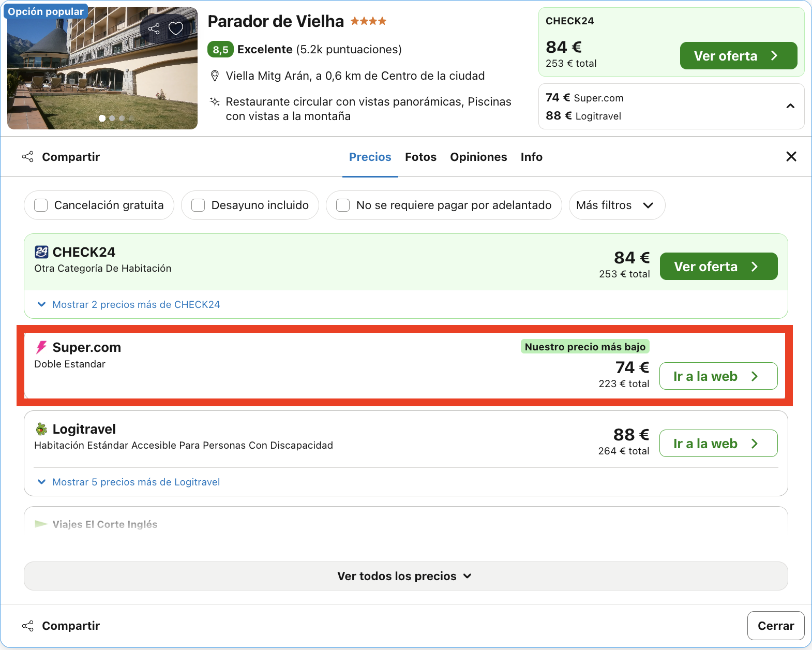This screenshot has width=812, height=650.
Task: Click Ver oferta in top CHECK24 box
Action: (739, 55)
